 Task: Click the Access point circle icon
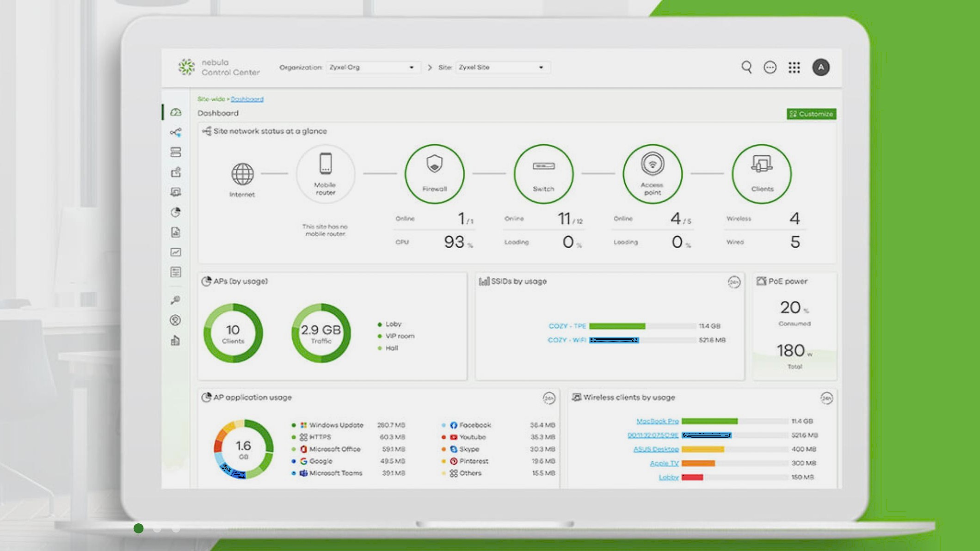[x=652, y=173]
